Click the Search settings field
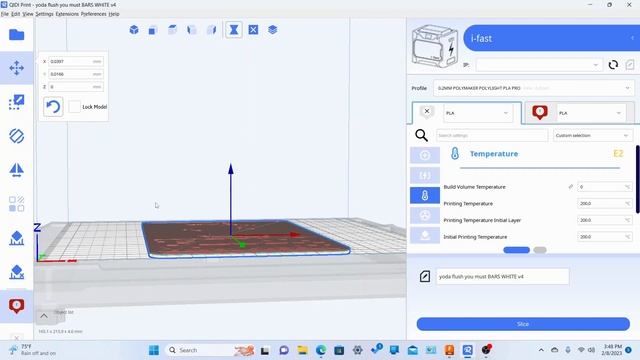 [492, 135]
